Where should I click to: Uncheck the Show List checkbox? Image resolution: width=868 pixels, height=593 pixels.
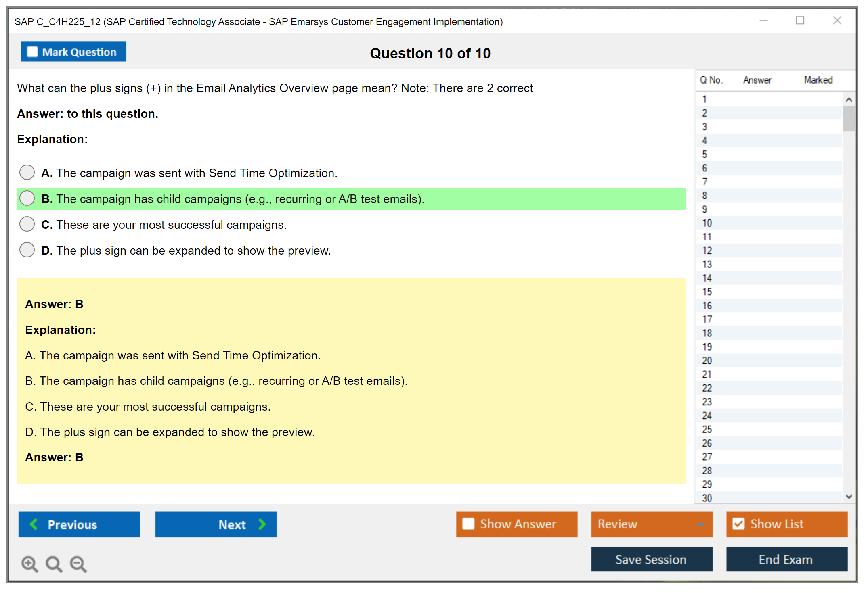point(738,524)
